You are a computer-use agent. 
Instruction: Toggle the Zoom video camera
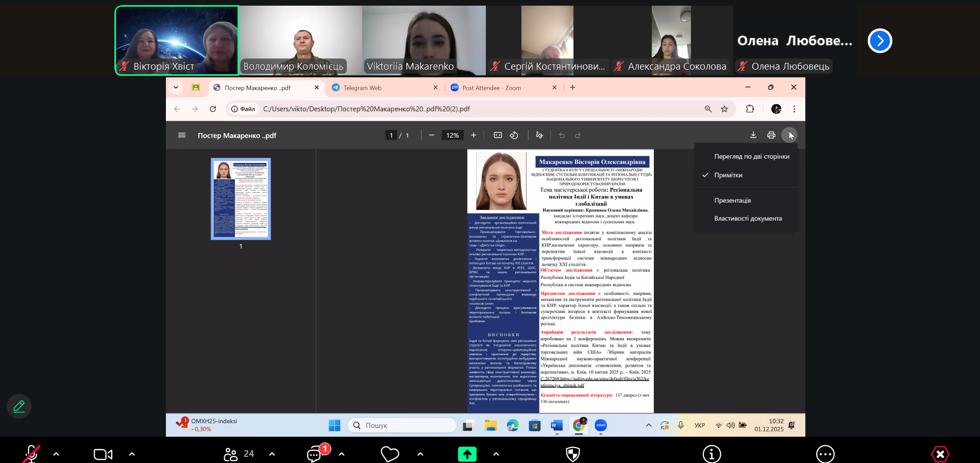(x=103, y=454)
